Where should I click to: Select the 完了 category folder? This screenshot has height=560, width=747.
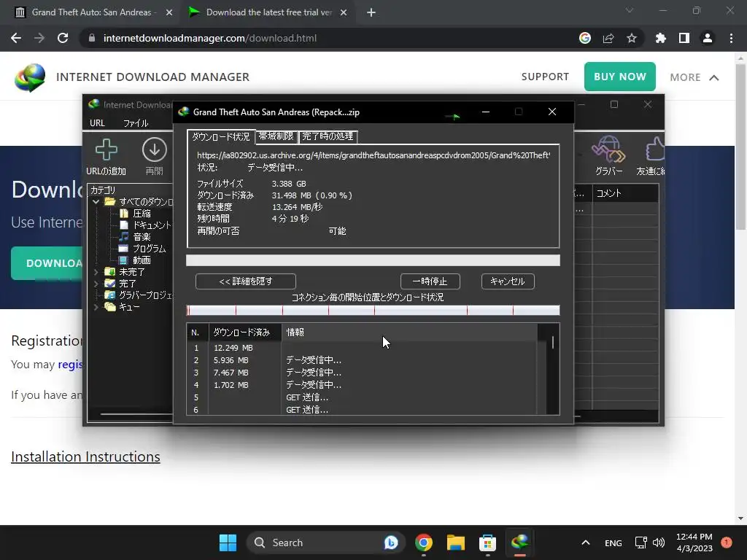point(128,284)
